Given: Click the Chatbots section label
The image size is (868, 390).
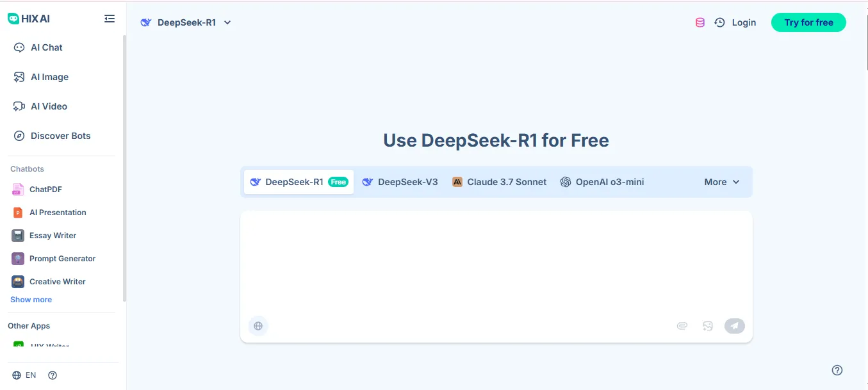Looking at the screenshot, I should [27, 169].
